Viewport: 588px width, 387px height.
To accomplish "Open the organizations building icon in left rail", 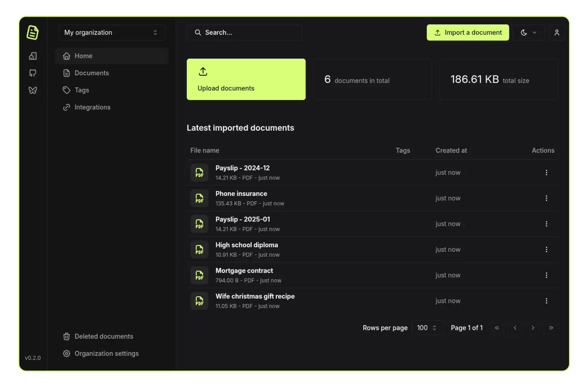I will click(33, 56).
